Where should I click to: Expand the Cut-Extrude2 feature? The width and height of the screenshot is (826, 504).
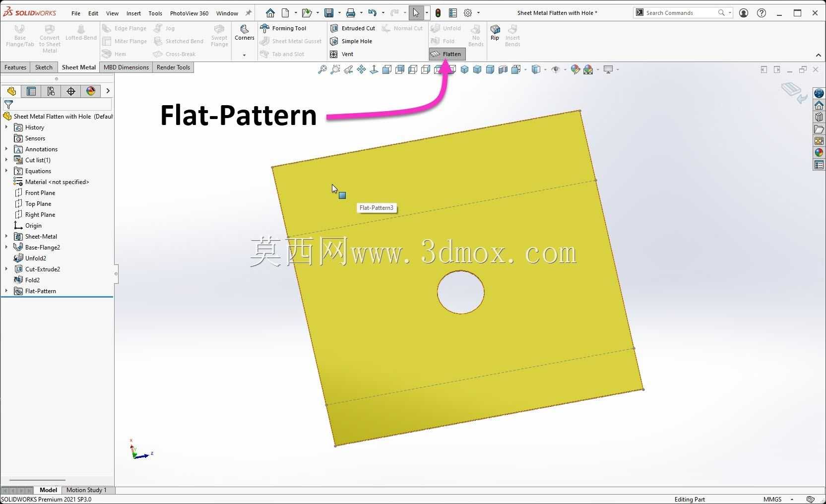click(6, 269)
